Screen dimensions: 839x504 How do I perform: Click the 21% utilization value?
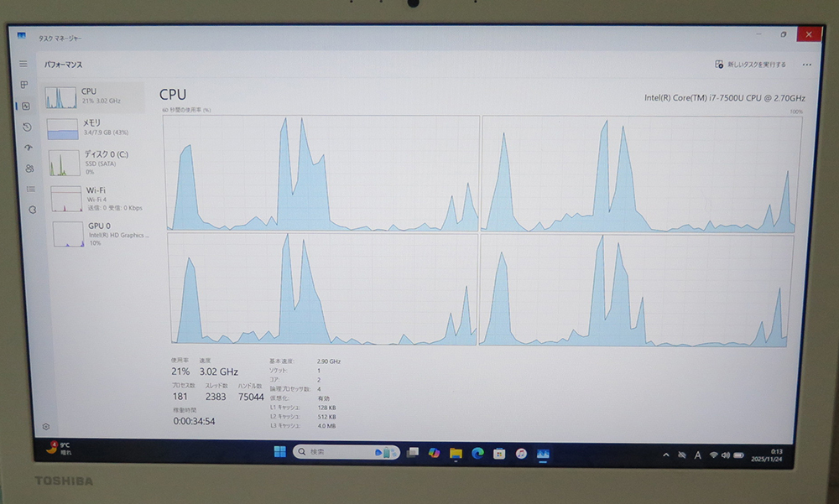[180, 372]
